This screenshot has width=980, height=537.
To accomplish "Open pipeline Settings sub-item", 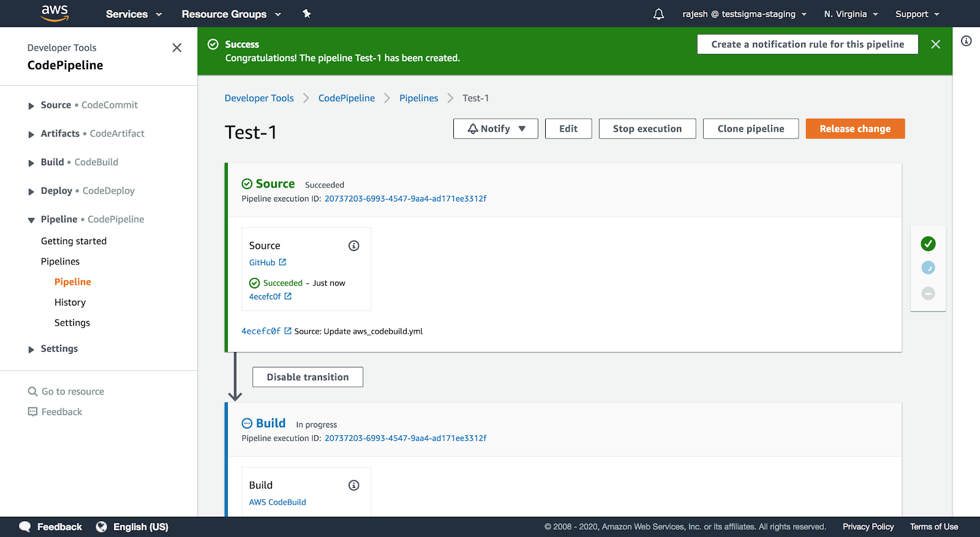I will (72, 323).
